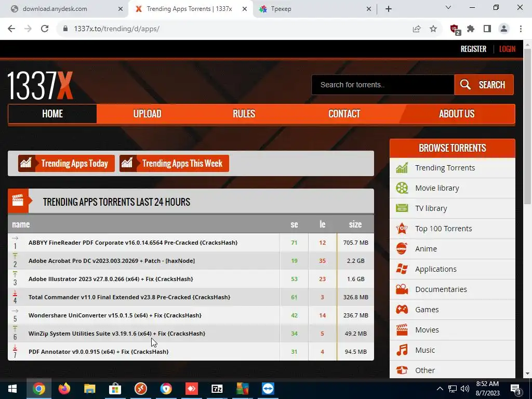Image resolution: width=532 pixels, height=399 pixels.
Task: Expand the tab search chevron
Action: pyautogui.click(x=448, y=7)
